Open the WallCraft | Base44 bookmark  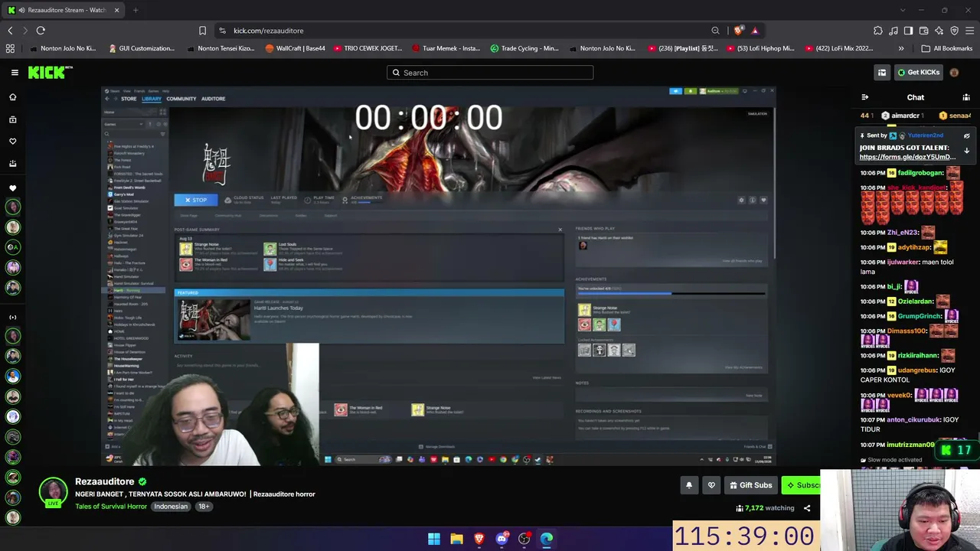pos(296,48)
